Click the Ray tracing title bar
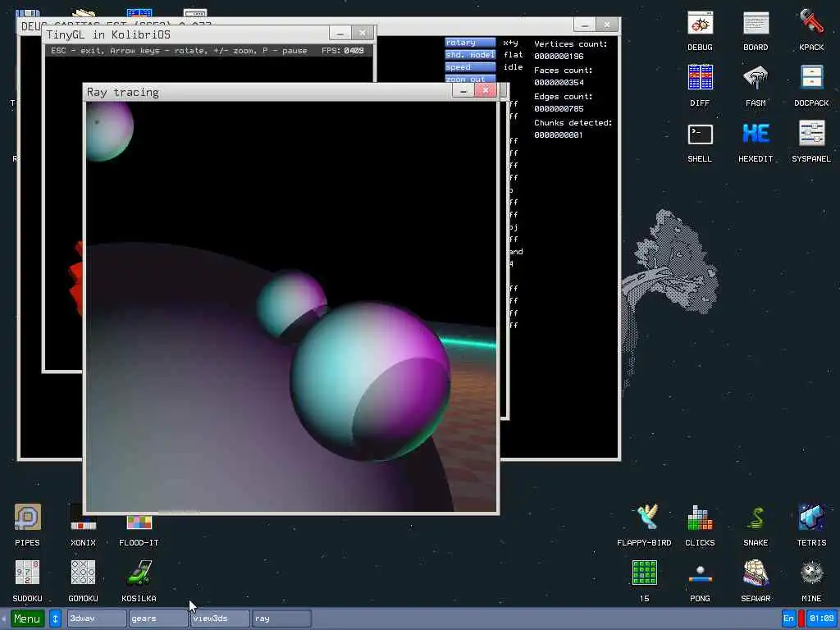Screen dimensions: 840x630 coord(268,92)
